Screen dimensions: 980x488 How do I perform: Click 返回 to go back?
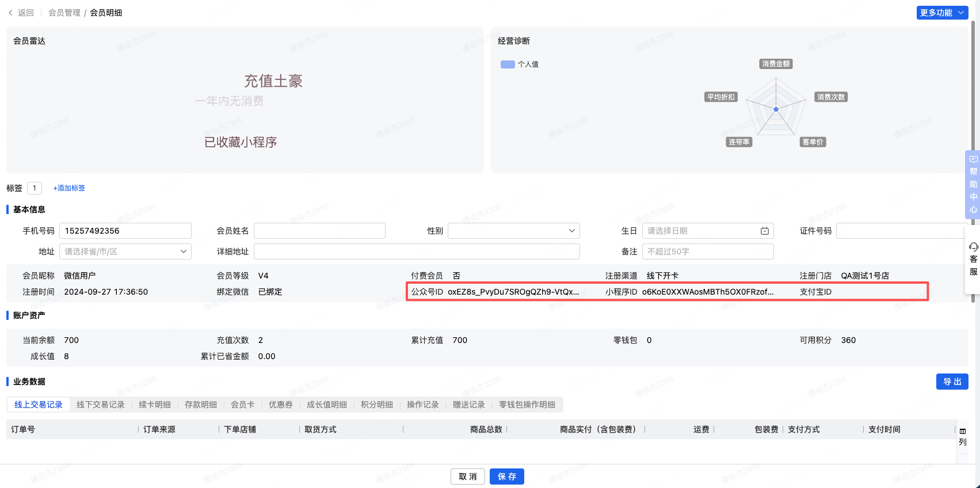coord(26,13)
